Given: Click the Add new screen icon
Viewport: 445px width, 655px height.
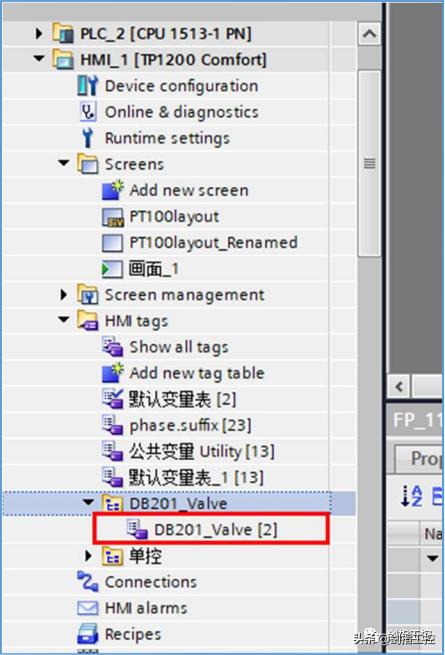Looking at the screenshot, I should (113, 190).
